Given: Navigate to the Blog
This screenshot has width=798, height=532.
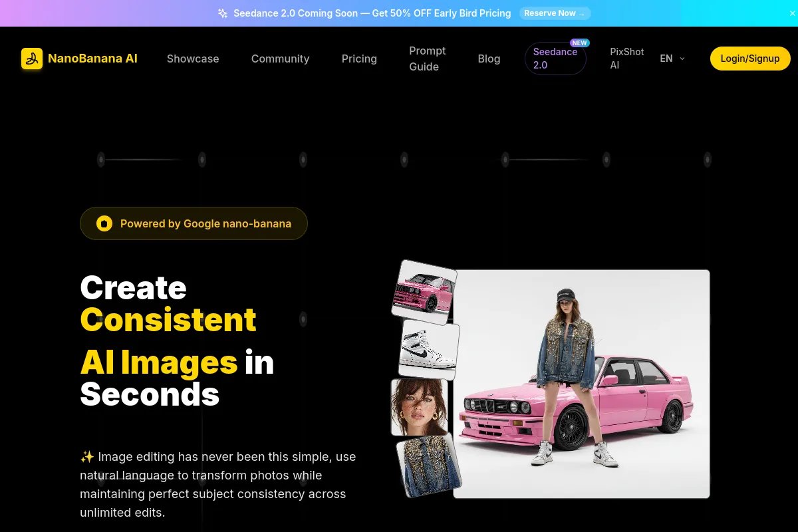Looking at the screenshot, I should (x=489, y=59).
